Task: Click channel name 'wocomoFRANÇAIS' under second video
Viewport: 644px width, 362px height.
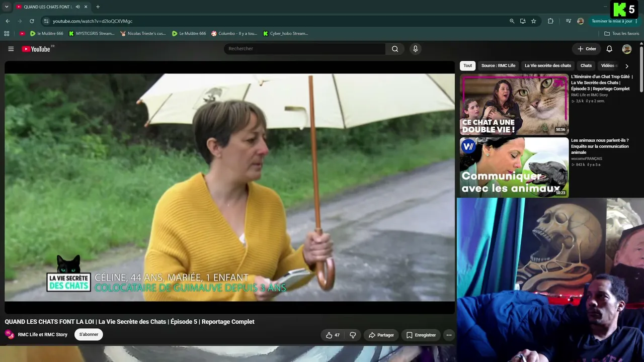Action: (587, 159)
